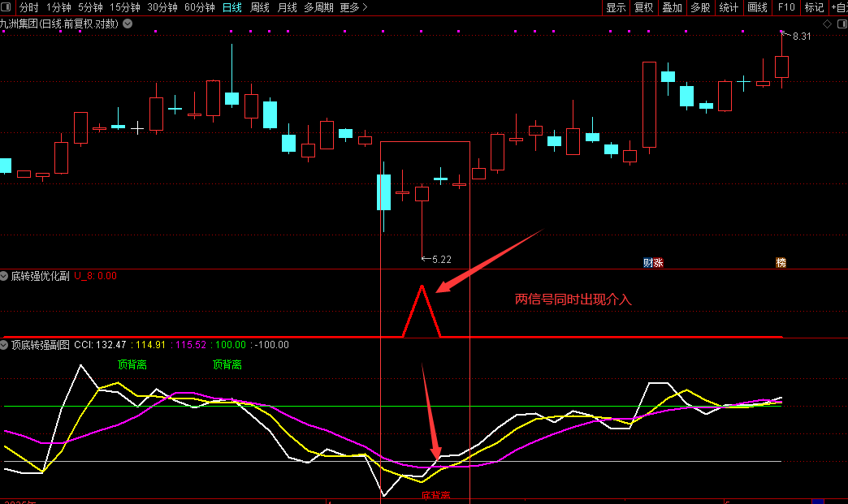Open the 叠加 overlay menu

[673, 7]
